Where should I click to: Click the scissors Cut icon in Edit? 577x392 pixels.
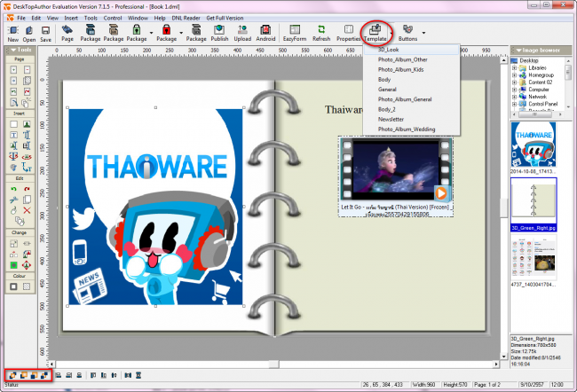(13, 200)
